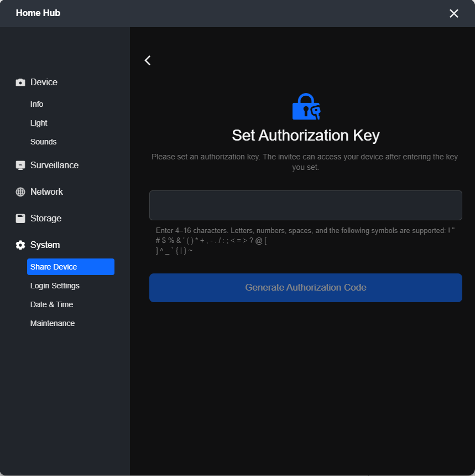Open the Network section
This screenshot has width=475, height=476.
click(x=46, y=192)
